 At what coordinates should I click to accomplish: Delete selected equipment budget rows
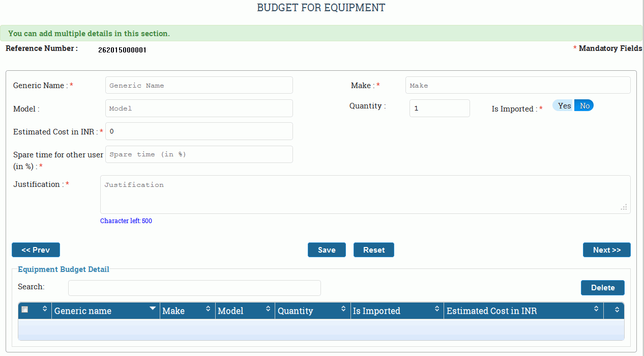pyautogui.click(x=602, y=288)
